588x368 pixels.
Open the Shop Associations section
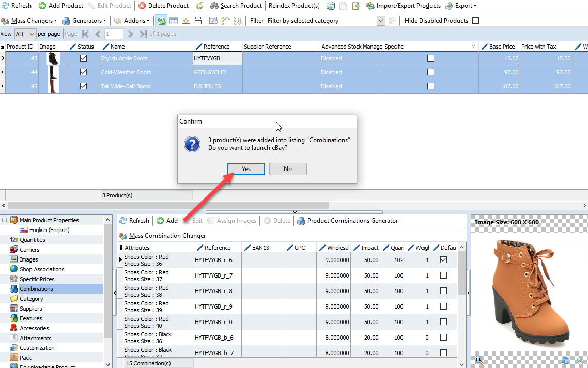pos(42,269)
